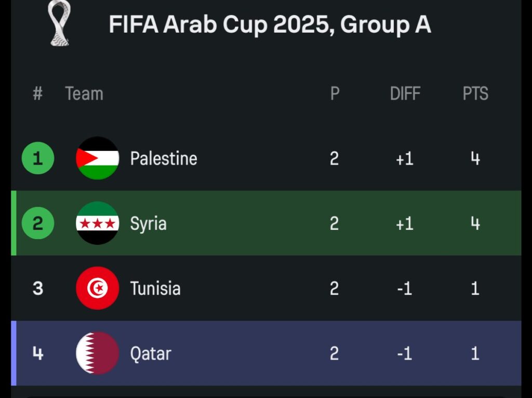This screenshot has height=398, width=532.
Task: Click the Tunisia flag icon
Action: tap(97, 288)
